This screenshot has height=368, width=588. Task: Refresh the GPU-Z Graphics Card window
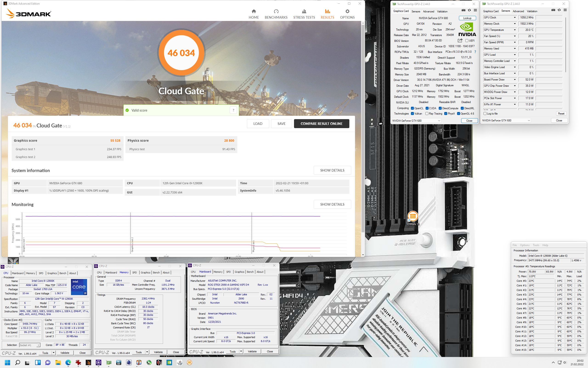pyautogui.click(x=469, y=10)
